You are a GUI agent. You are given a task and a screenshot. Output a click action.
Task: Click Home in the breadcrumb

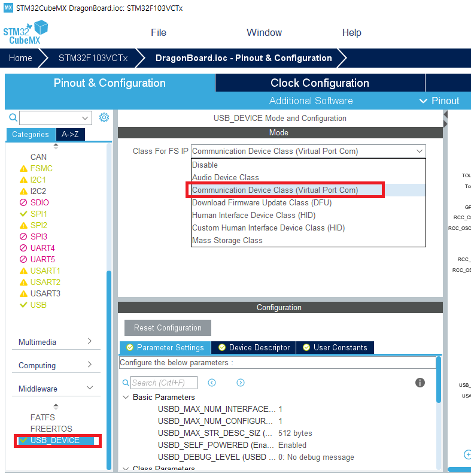coord(20,58)
